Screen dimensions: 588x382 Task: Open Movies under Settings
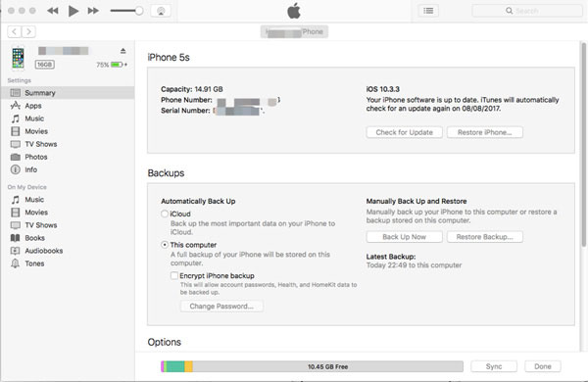tap(68, 131)
